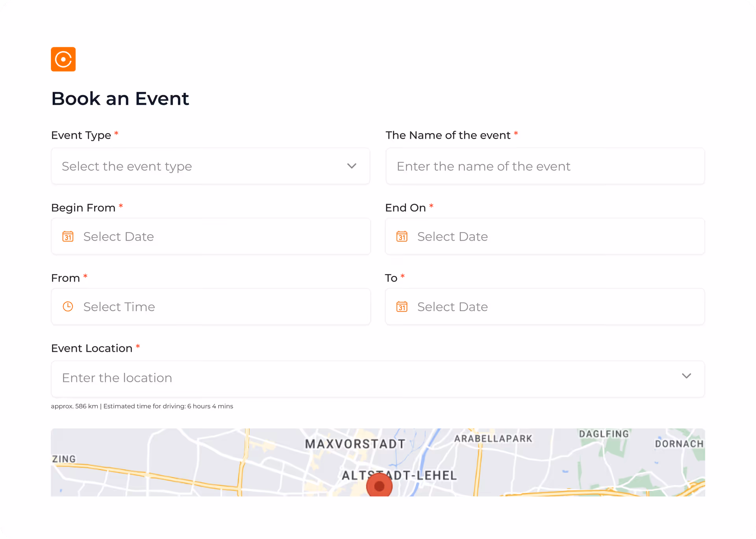Click the Book an Event heading
The width and height of the screenshot is (756, 539).
(x=120, y=99)
